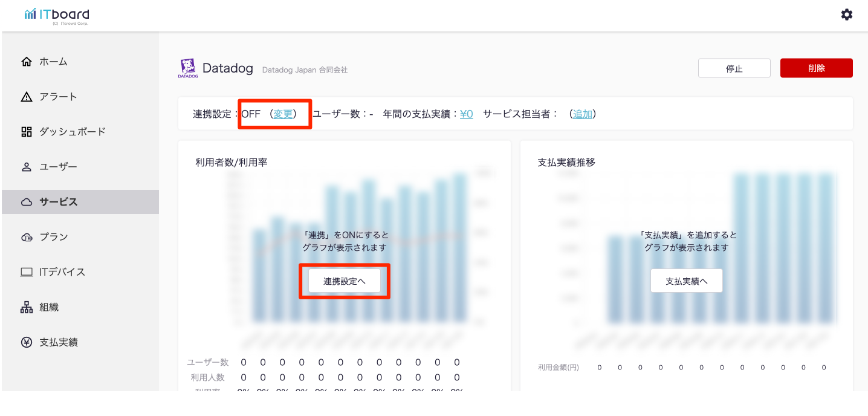Click the 連携設定へ button

tap(345, 281)
